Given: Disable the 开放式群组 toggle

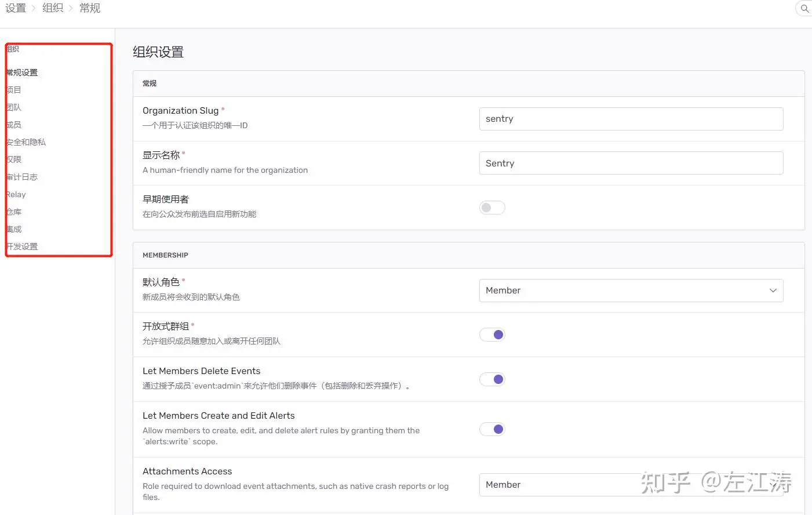Looking at the screenshot, I should tap(492, 335).
